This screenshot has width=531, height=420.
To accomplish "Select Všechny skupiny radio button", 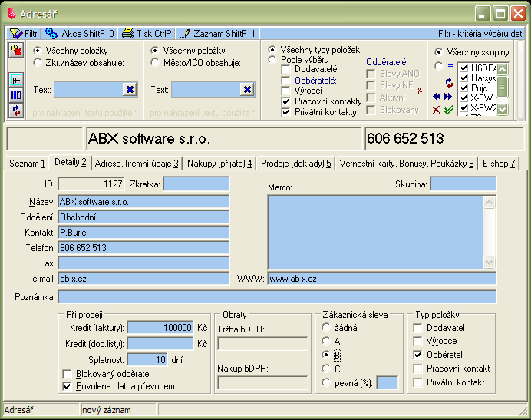I will coord(439,52).
